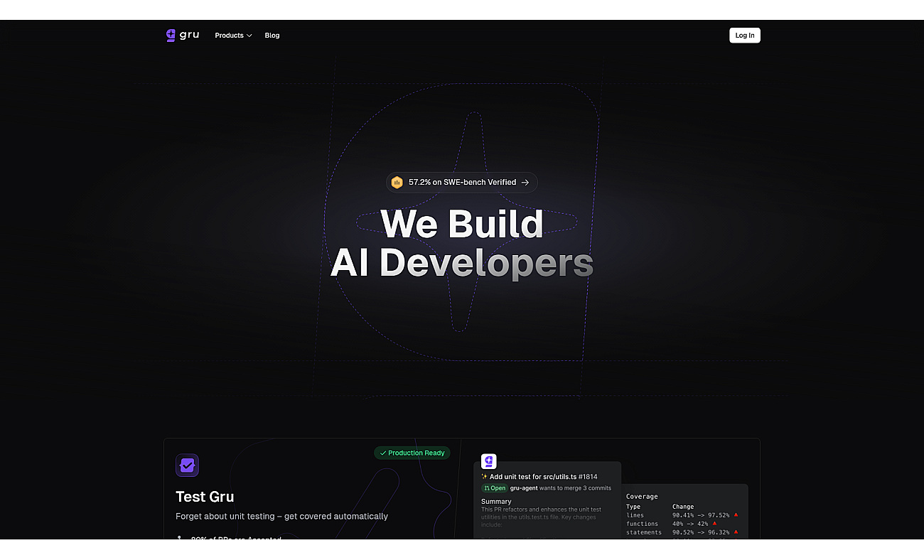Click the orange SWE-bench badge icon
924x560 pixels.
(x=397, y=183)
